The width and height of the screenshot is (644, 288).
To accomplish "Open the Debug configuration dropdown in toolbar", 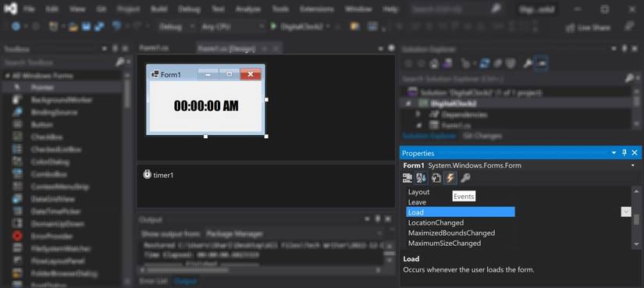I will [x=176, y=27].
